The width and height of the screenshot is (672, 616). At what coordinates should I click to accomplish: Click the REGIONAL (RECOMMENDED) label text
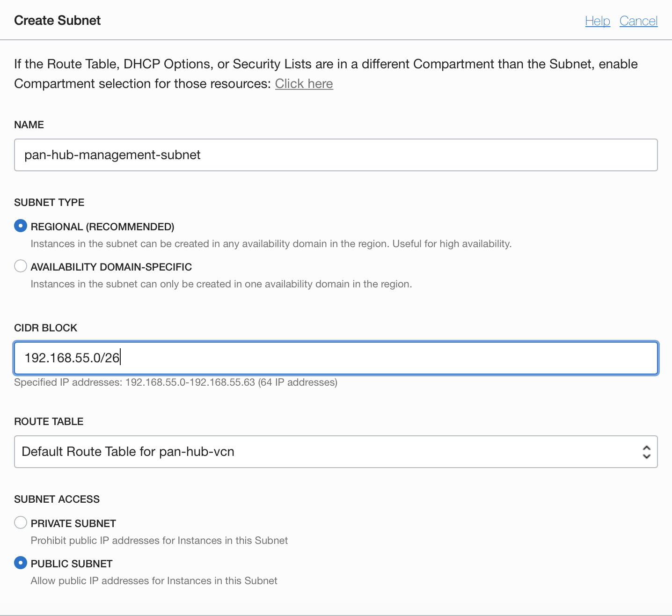tap(102, 227)
